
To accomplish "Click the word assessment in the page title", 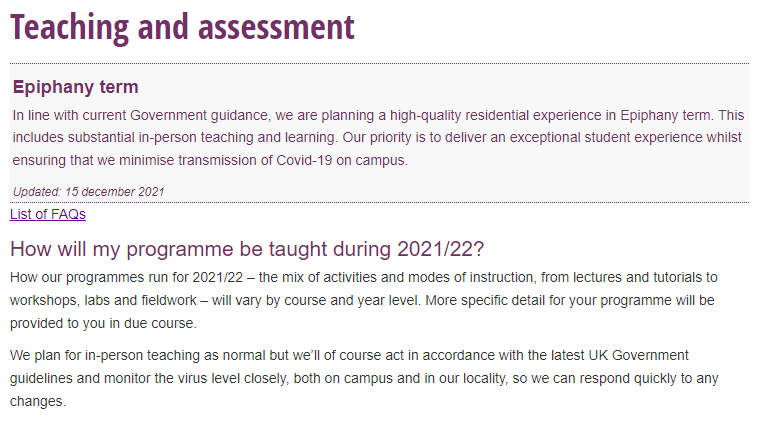I will (276, 27).
